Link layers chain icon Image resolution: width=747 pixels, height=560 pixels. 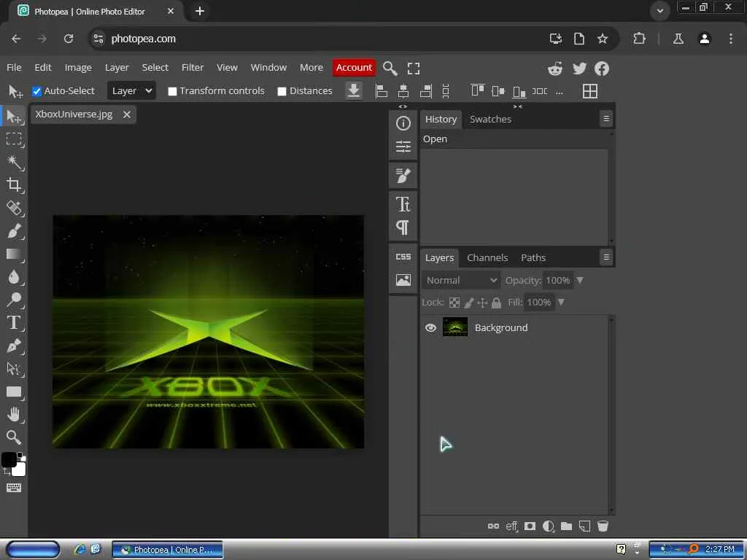pos(493,526)
